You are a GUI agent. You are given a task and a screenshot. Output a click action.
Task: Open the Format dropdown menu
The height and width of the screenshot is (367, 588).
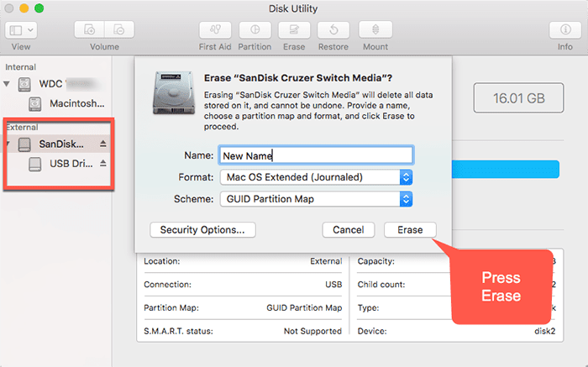point(316,177)
